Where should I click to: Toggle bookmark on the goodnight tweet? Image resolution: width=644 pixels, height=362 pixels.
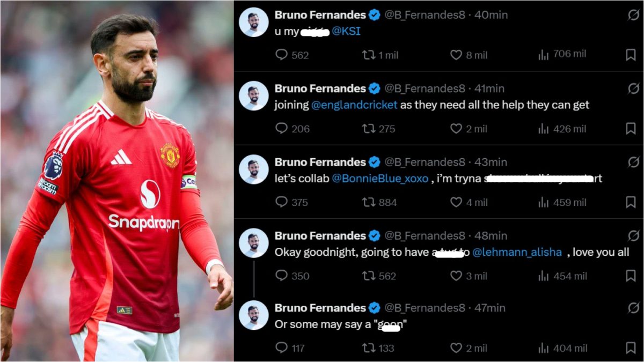pos(630,276)
